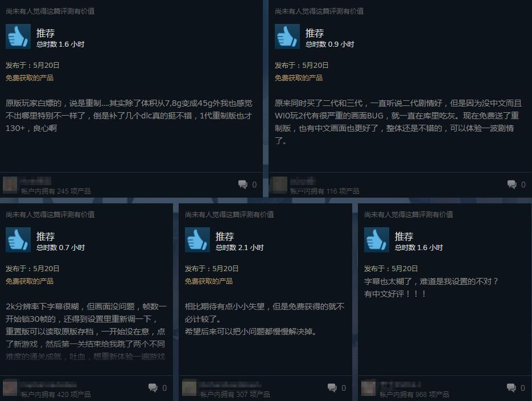
Task: Click thumbs-up icon on 1.6 hour review top-left
Action: tap(18, 36)
